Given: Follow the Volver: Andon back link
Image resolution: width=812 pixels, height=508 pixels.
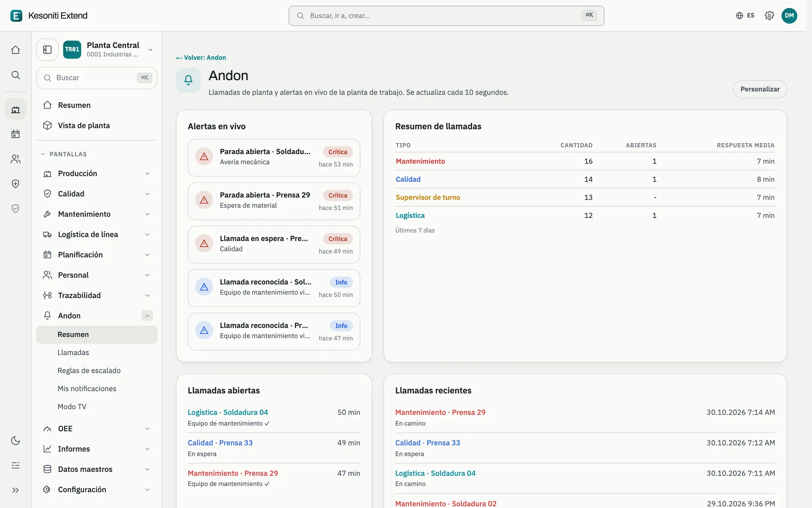Looking at the screenshot, I should (x=201, y=58).
